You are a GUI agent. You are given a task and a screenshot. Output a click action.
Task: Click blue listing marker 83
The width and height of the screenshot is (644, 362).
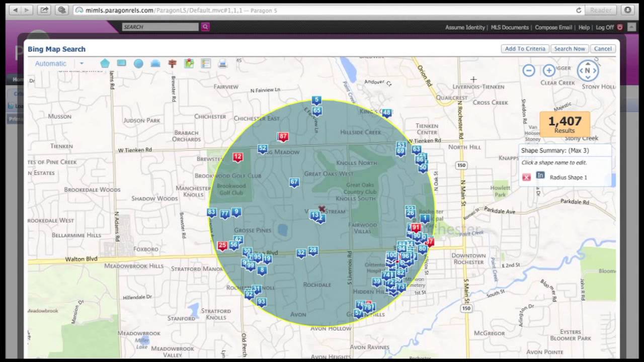(211, 213)
